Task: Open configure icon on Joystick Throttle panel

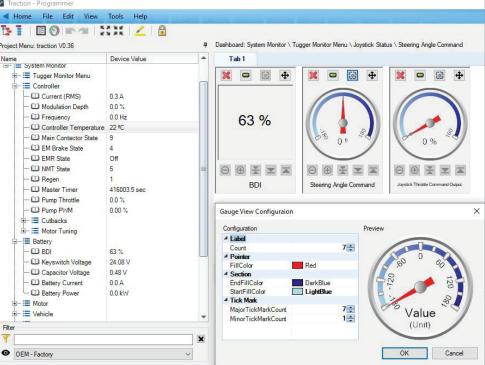Action: [x=440, y=75]
